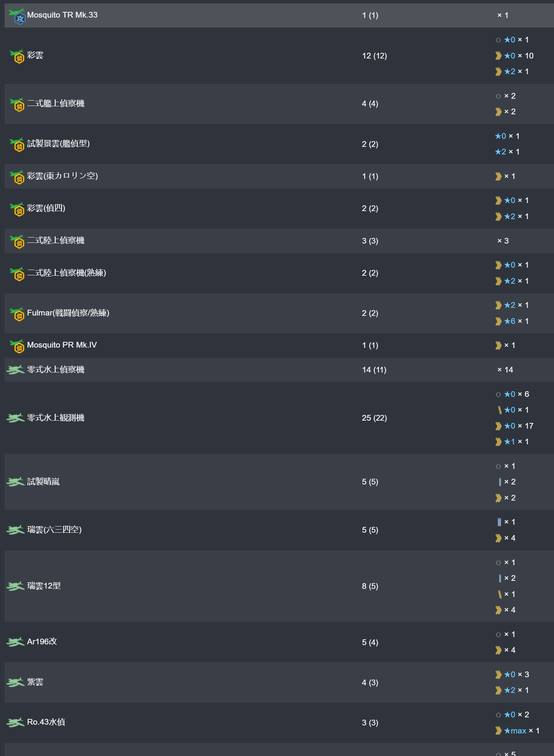The image size is (554, 756).
Task: Select the 瑞雲12型 equipment name
Action: pyautogui.click(x=44, y=586)
